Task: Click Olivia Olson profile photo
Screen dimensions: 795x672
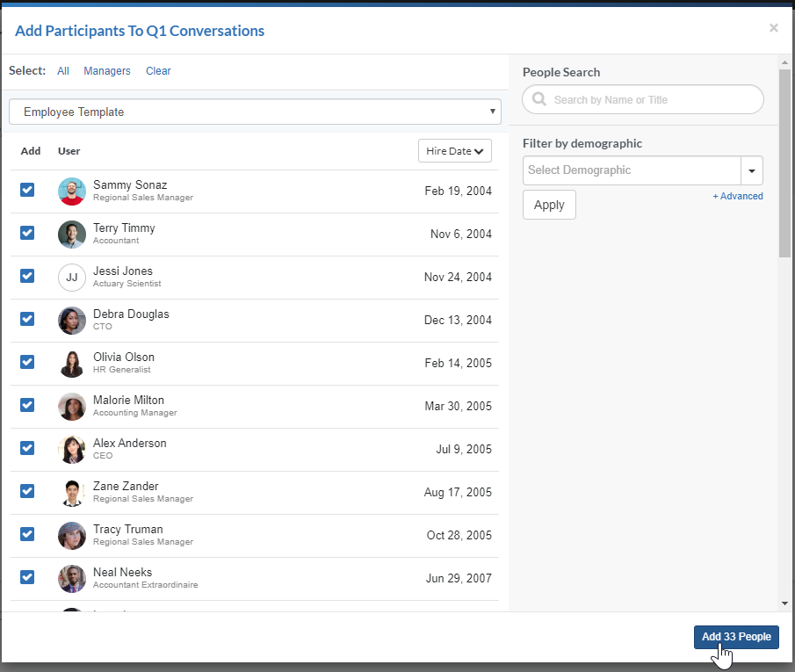Action: tap(72, 364)
